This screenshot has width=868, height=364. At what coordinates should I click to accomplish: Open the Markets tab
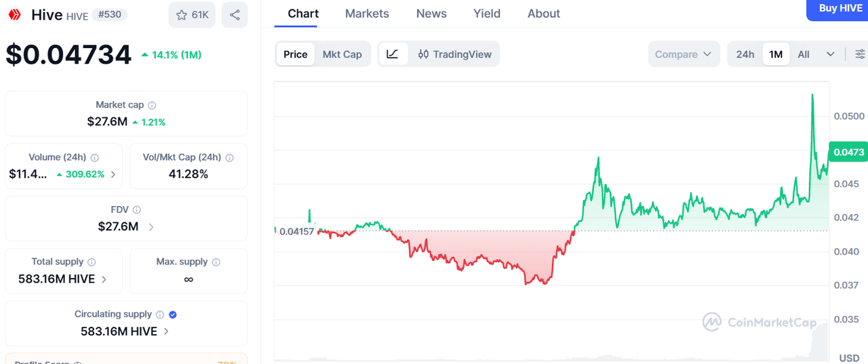[x=367, y=14]
